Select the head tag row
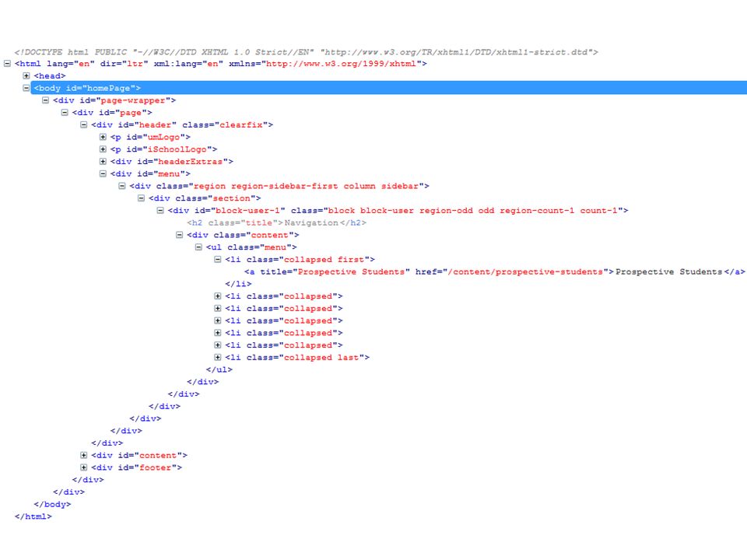The height and width of the screenshot is (560, 747). click(50, 75)
